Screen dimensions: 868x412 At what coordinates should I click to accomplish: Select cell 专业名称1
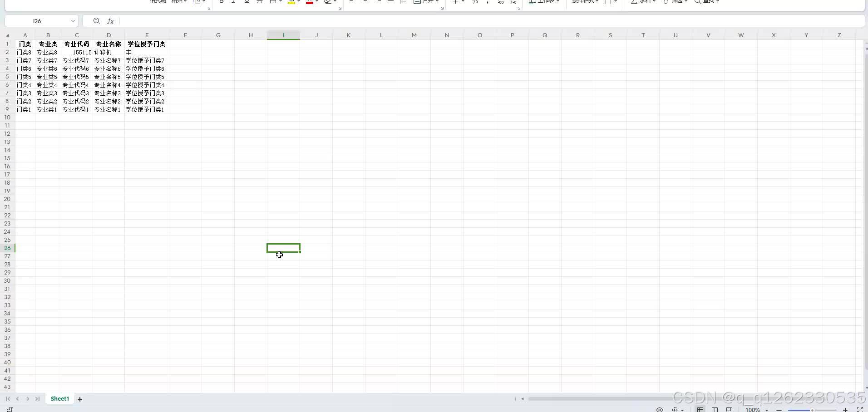click(x=108, y=109)
